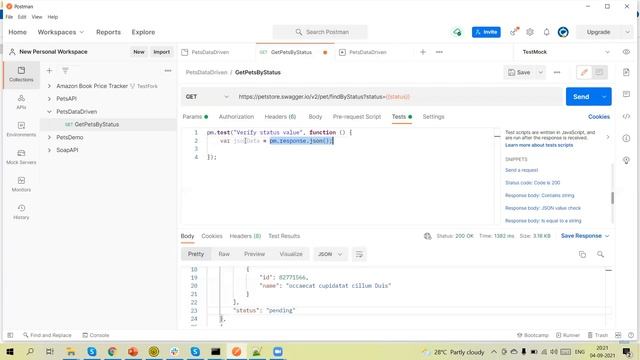Open the Console in status bar
The image size is (640, 360).
tap(96, 335)
